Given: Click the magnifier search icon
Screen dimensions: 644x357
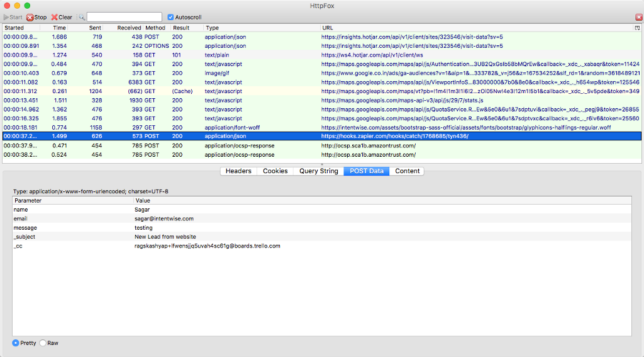Looking at the screenshot, I should pos(81,17).
